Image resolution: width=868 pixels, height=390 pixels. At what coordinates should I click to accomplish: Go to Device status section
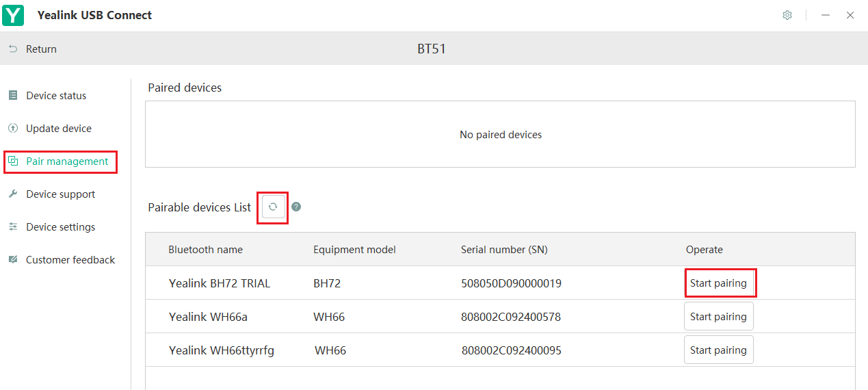tap(56, 96)
